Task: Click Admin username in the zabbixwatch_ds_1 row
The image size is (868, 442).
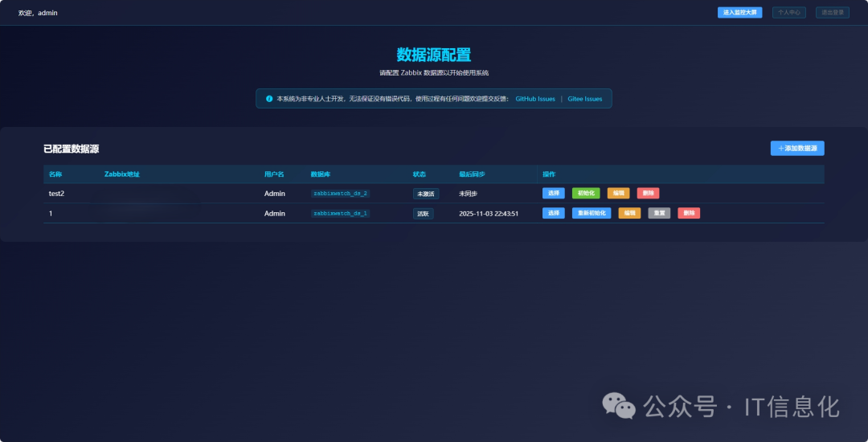Action: click(x=275, y=214)
